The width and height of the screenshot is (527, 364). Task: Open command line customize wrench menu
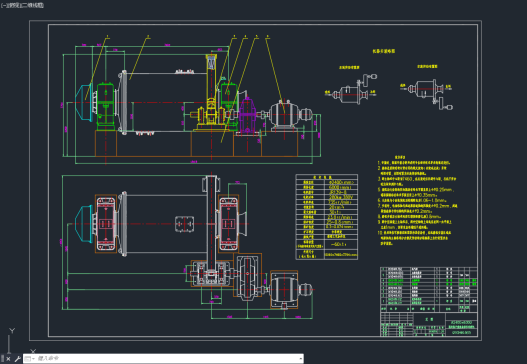click(18, 359)
